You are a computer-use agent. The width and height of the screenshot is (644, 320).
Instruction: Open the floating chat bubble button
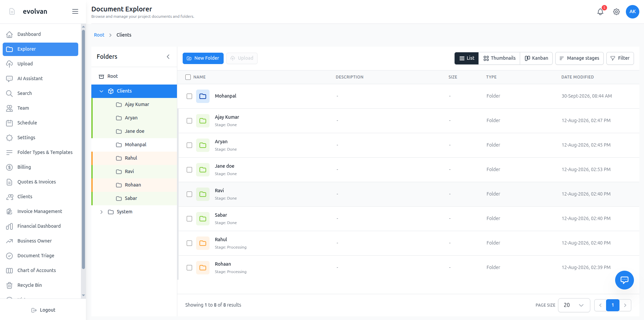point(625,280)
